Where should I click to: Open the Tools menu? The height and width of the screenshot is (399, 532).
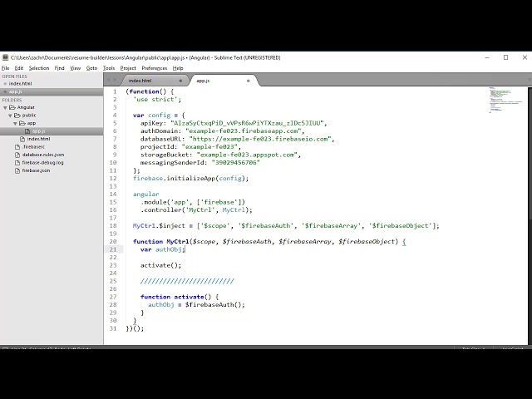click(x=109, y=68)
